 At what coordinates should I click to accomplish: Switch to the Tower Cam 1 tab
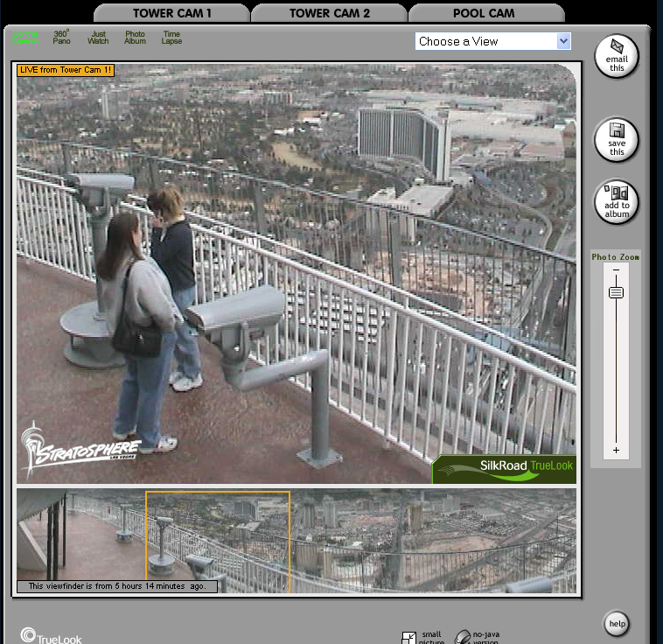(171, 13)
